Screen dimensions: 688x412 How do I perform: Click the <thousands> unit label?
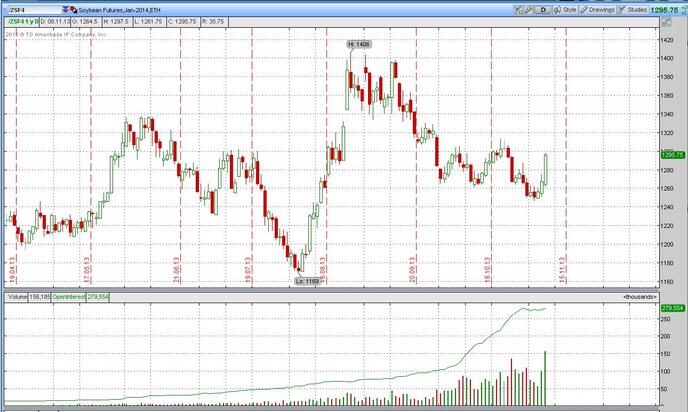click(x=640, y=297)
